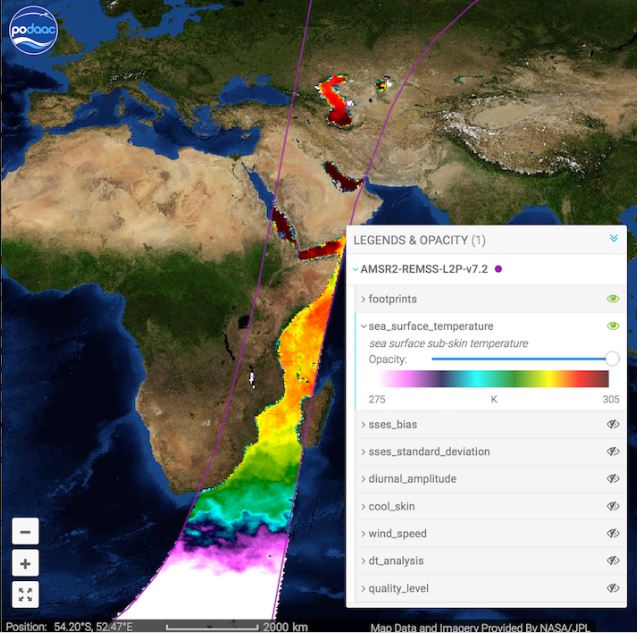This screenshot has width=637, height=633.
Task: Click the Position coordinates readout
Action: click(69, 626)
